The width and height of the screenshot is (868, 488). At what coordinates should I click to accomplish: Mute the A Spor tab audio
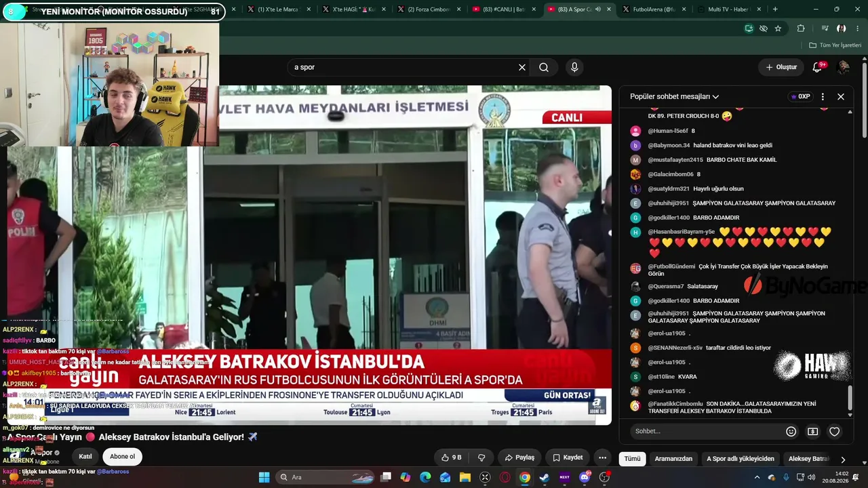coord(597,9)
